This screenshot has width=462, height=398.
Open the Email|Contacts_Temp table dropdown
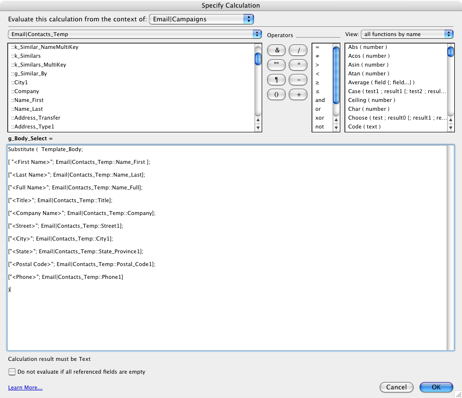(135, 34)
